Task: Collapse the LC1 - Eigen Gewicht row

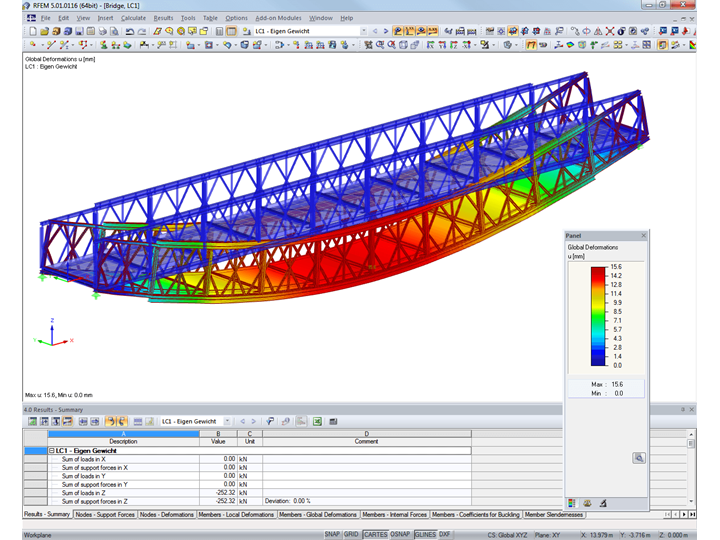Action: 51,451
